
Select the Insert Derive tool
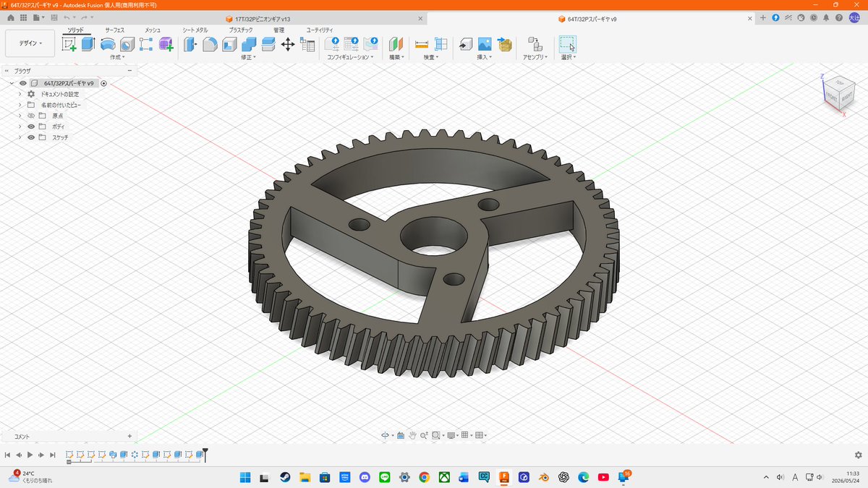(x=466, y=44)
